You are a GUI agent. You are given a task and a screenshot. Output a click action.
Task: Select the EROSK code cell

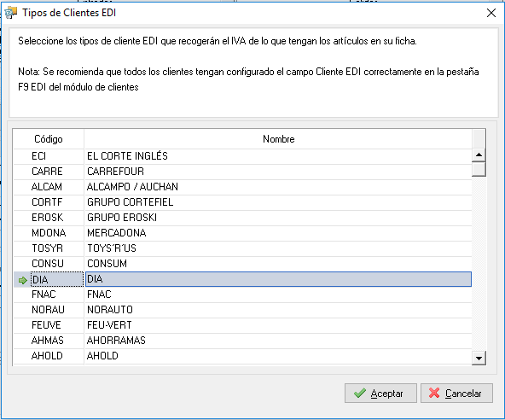tap(56, 218)
